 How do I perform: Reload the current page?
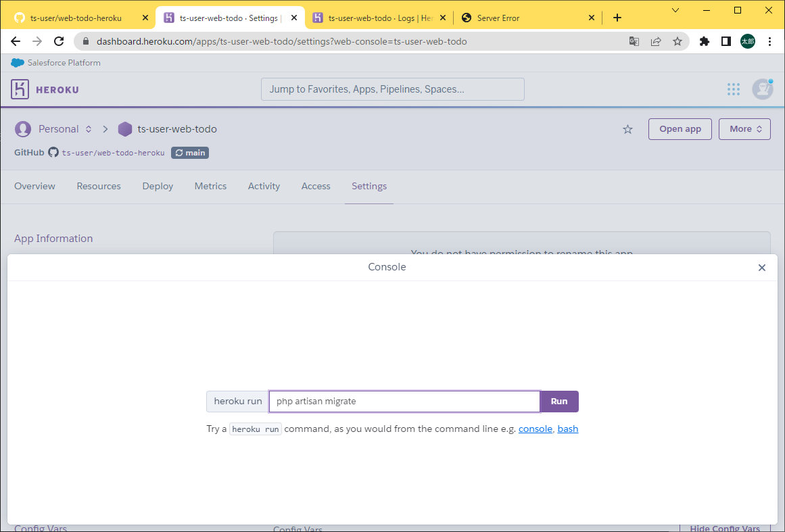click(x=59, y=41)
